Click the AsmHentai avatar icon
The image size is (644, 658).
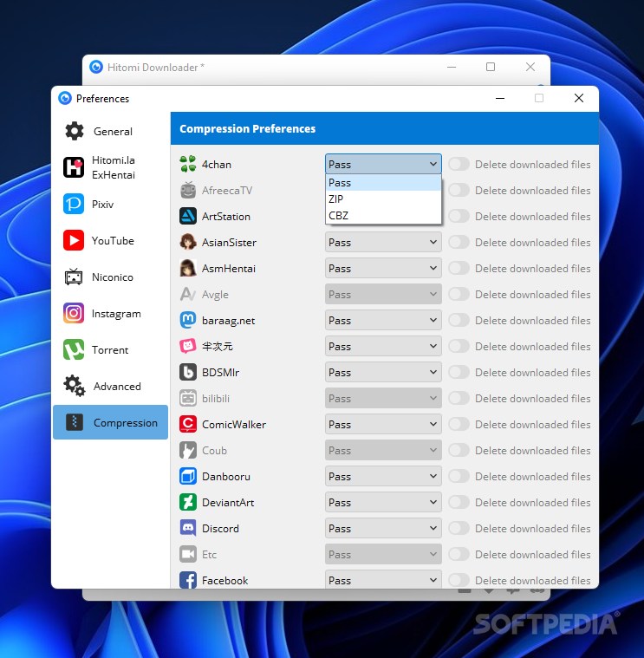(x=187, y=268)
